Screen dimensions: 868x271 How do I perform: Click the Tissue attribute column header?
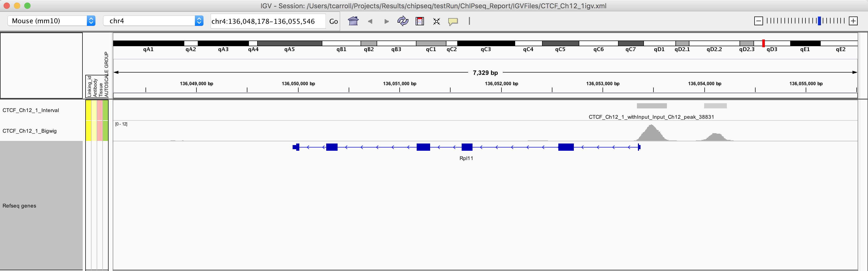[x=100, y=90]
